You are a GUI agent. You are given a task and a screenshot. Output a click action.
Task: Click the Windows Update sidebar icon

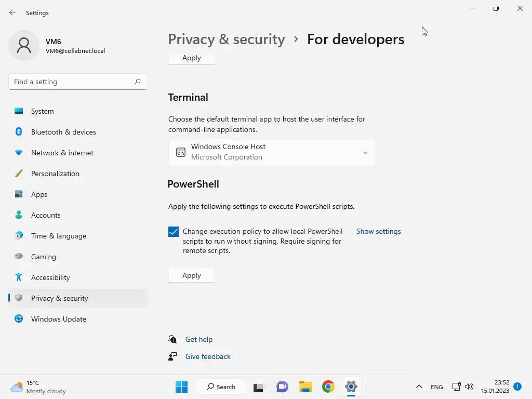19,319
